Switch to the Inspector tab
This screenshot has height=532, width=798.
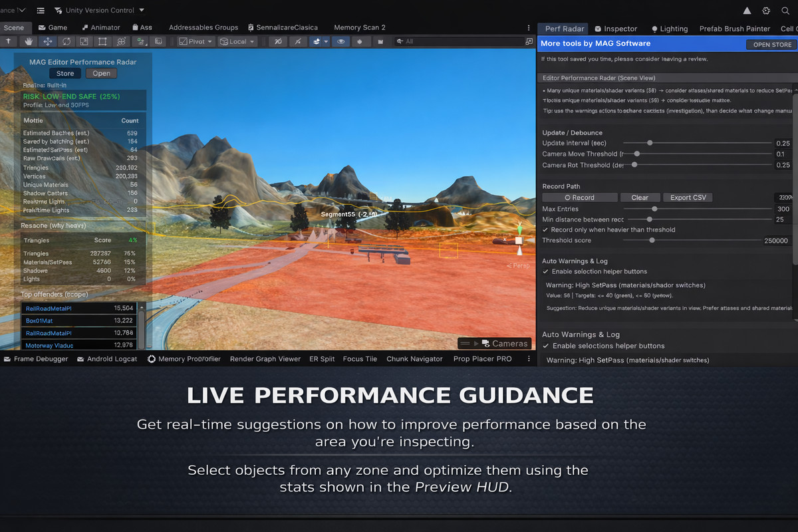615,29
